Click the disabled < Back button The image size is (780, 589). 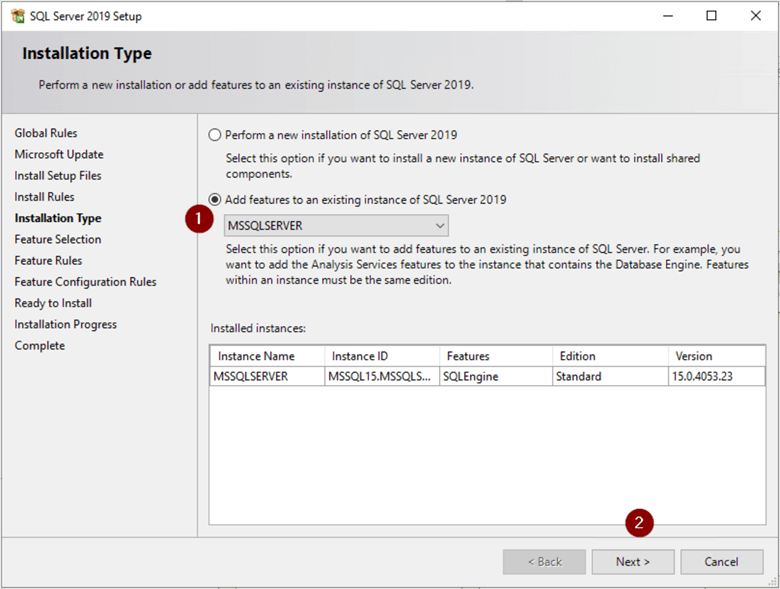coord(544,562)
